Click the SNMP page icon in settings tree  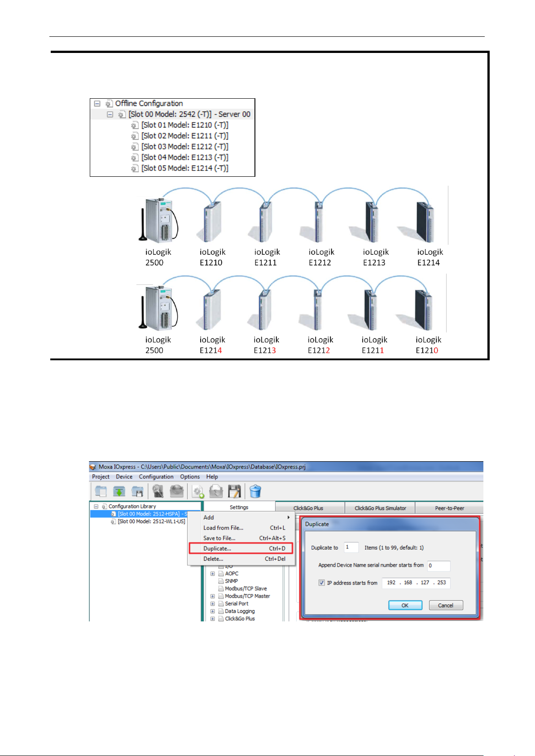pyautogui.click(x=221, y=581)
